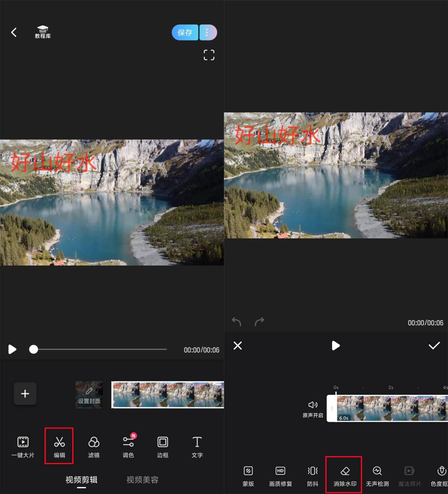Viewport: 448px width, 494px height.
Task: Open the 一键大片 auto-movie tool
Action: tap(23, 446)
